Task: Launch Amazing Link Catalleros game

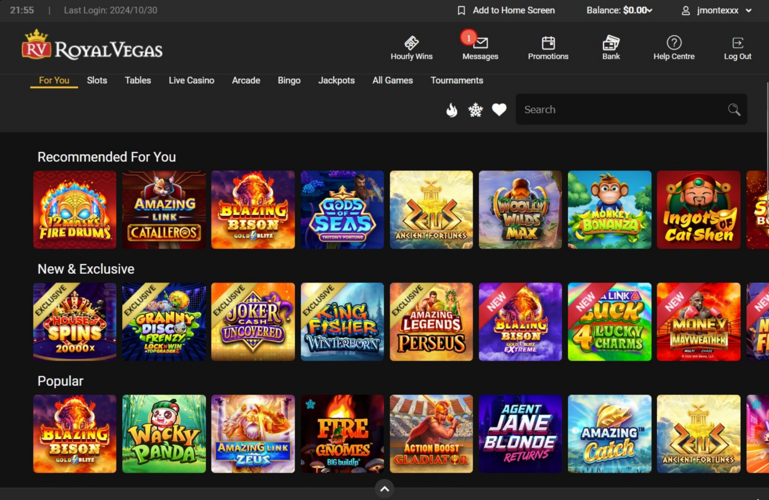Action: coord(164,210)
